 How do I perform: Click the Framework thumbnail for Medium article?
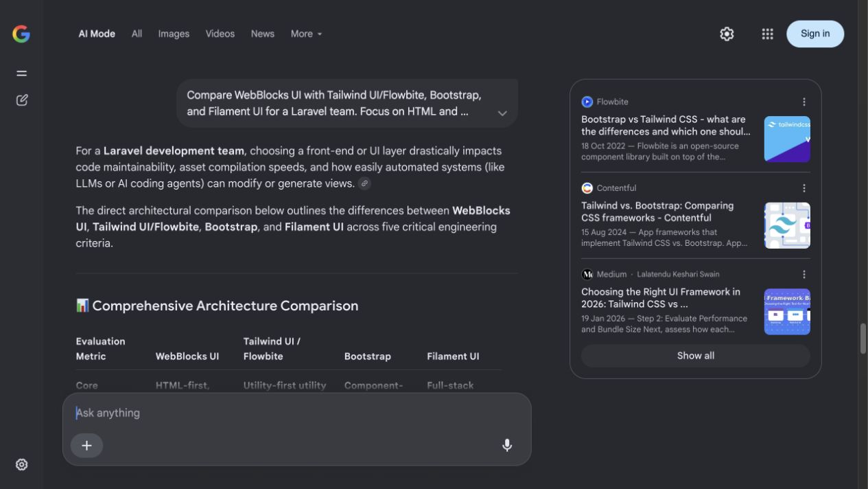point(787,312)
